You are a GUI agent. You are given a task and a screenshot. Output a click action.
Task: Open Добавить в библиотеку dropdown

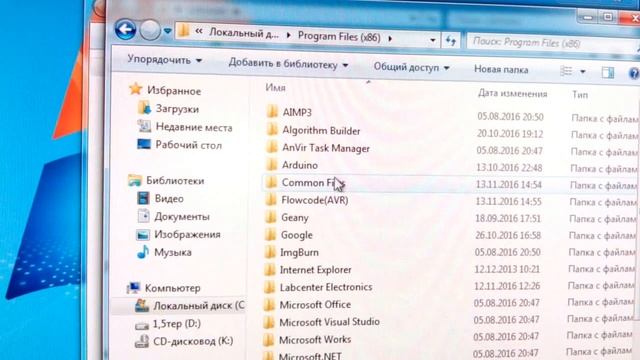288,64
